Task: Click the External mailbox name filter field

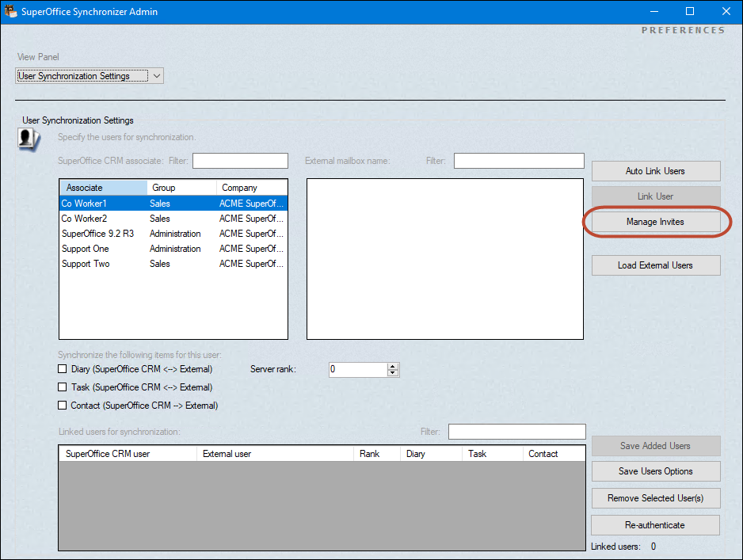Action: [x=518, y=162]
